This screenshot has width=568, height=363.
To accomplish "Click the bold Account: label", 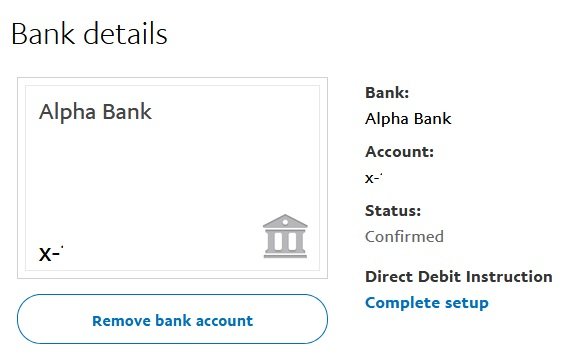I will (399, 151).
